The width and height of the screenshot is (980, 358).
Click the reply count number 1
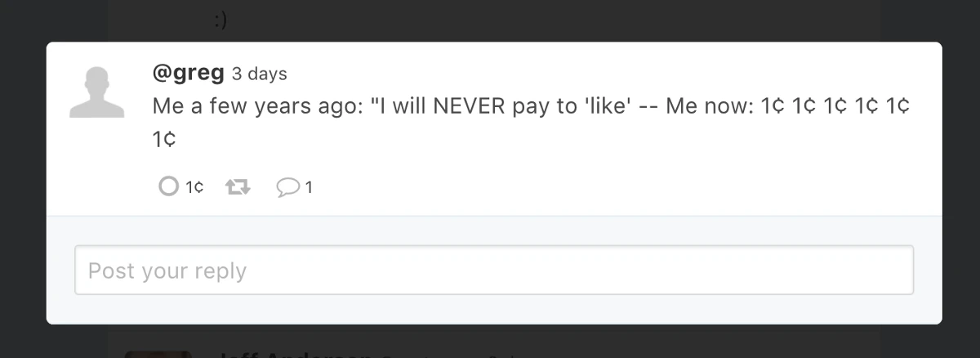[308, 188]
